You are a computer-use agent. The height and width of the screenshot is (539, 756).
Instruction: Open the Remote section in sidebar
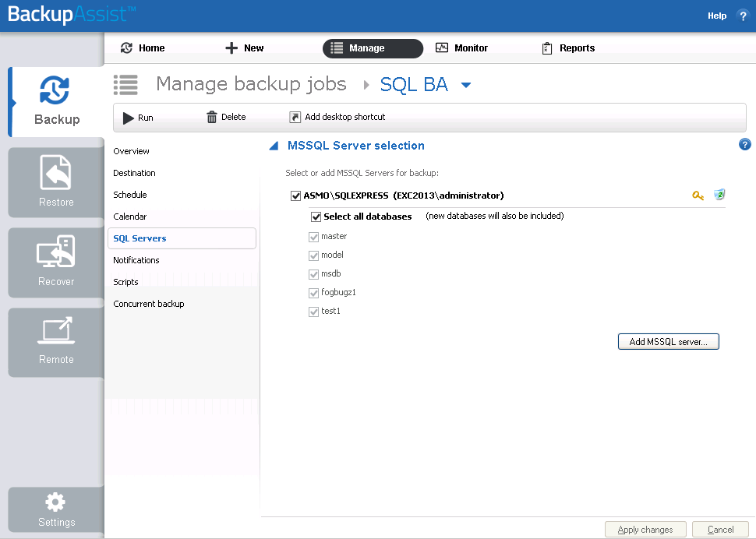[x=56, y=342]
